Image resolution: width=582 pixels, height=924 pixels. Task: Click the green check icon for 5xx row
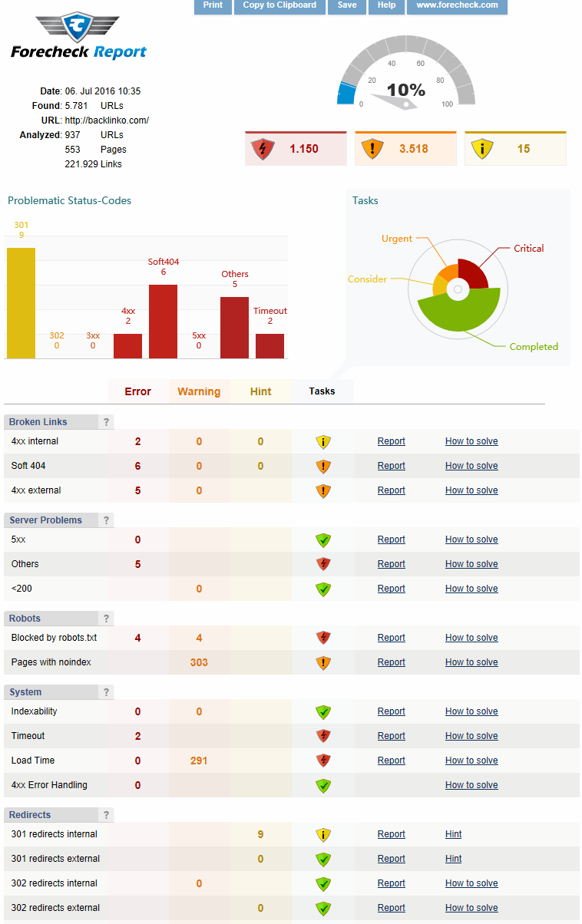323,540
